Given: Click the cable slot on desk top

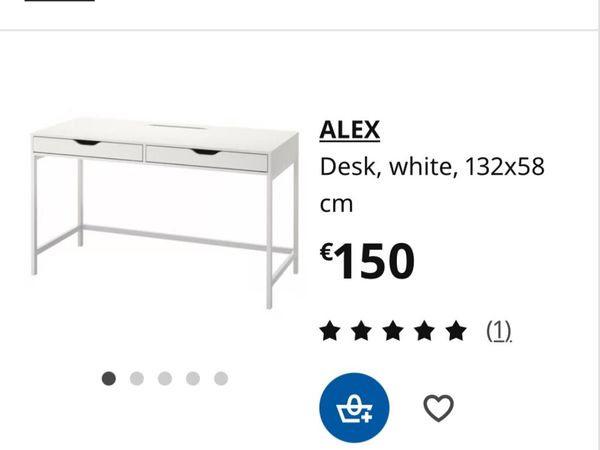Looking at the screenshot, I should 176,126.
